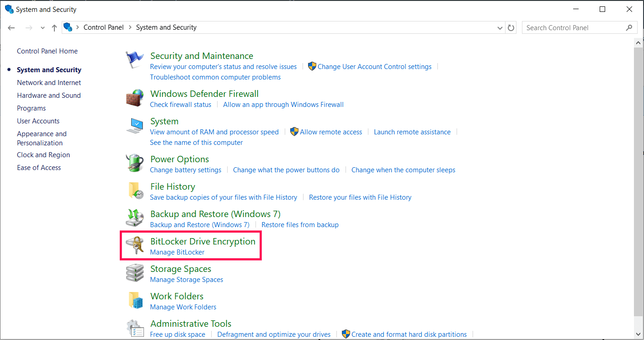The width and height of the screenshot is (644, 340).
Task: Click the BitLocker Drive Encryption lock icon
Action: click(134, 245)
